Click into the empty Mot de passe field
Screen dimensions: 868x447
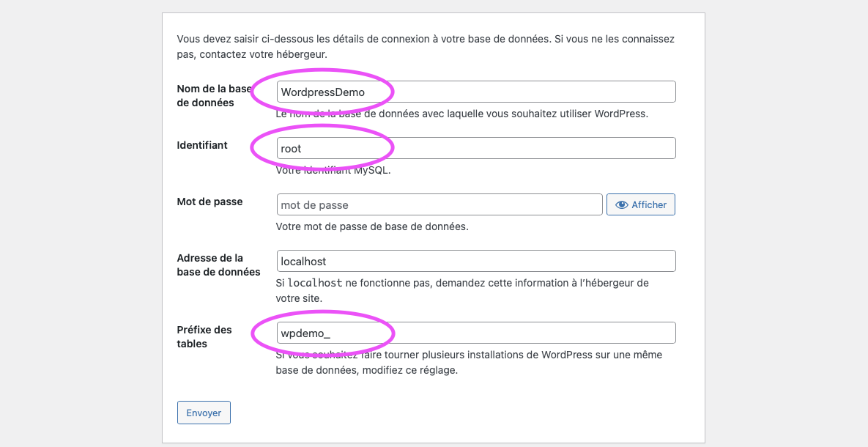pyautogui.click(x=439, y=204)
